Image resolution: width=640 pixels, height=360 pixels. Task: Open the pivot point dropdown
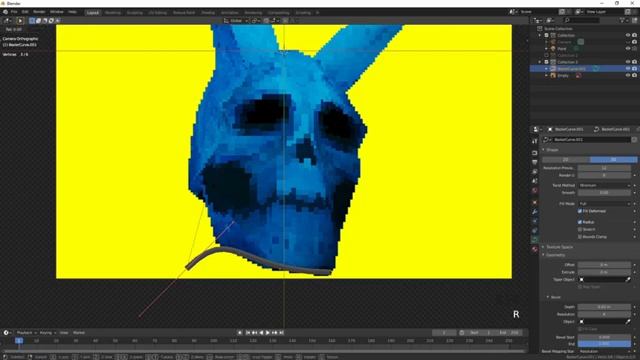[x=255, y=20]
